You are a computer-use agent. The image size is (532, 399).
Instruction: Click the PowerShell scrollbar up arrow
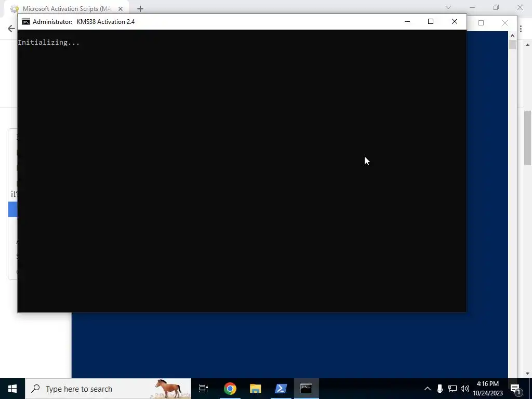512,36
